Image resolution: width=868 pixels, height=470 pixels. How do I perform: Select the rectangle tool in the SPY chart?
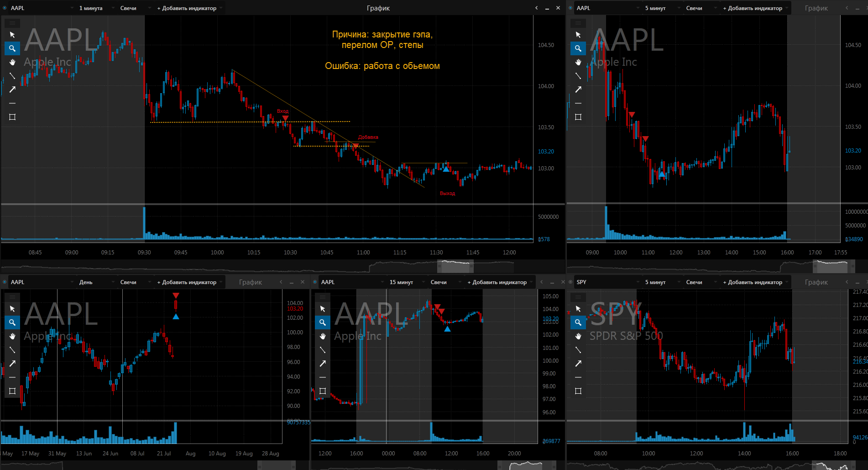tap(578, 391)
